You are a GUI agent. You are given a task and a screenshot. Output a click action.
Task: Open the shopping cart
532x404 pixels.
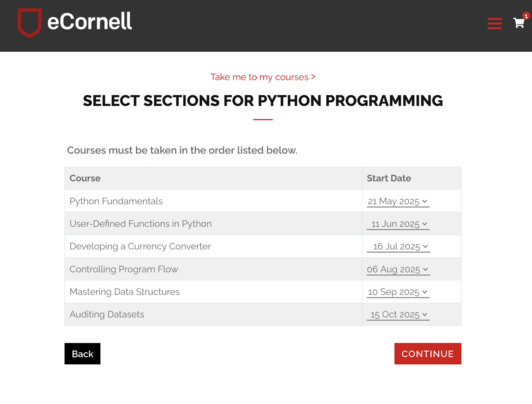[519, 23]
